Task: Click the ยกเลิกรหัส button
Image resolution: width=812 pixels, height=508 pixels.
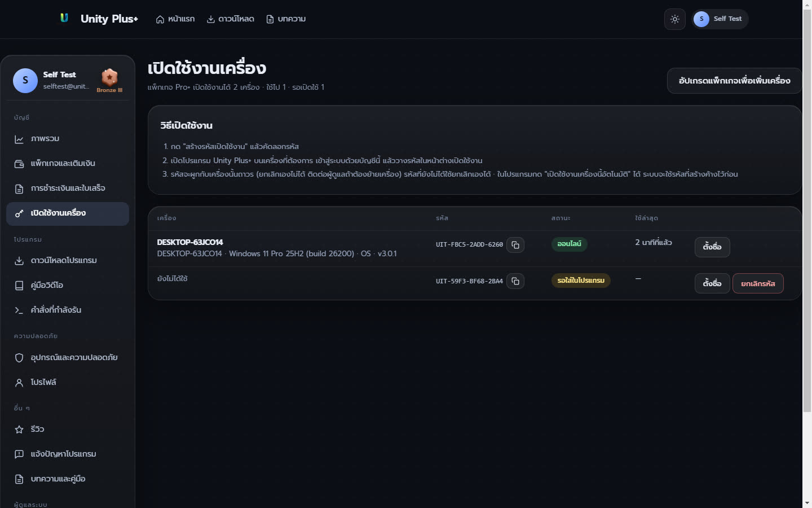Action: (x=758, y=283)
